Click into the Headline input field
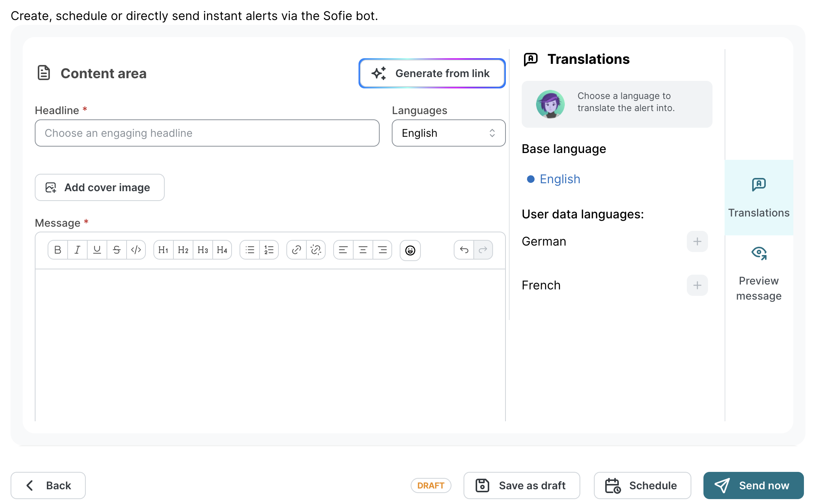The height and width of the screenshot is (504, 813). (207, 133)
